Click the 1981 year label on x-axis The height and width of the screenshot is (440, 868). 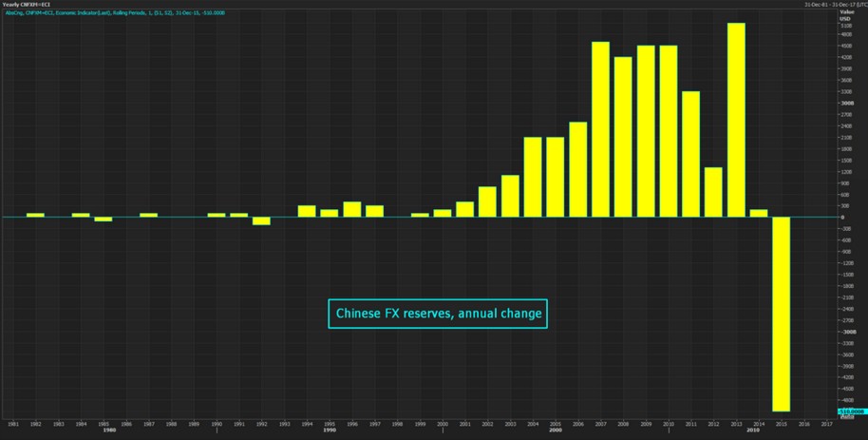tap(13, 423)
